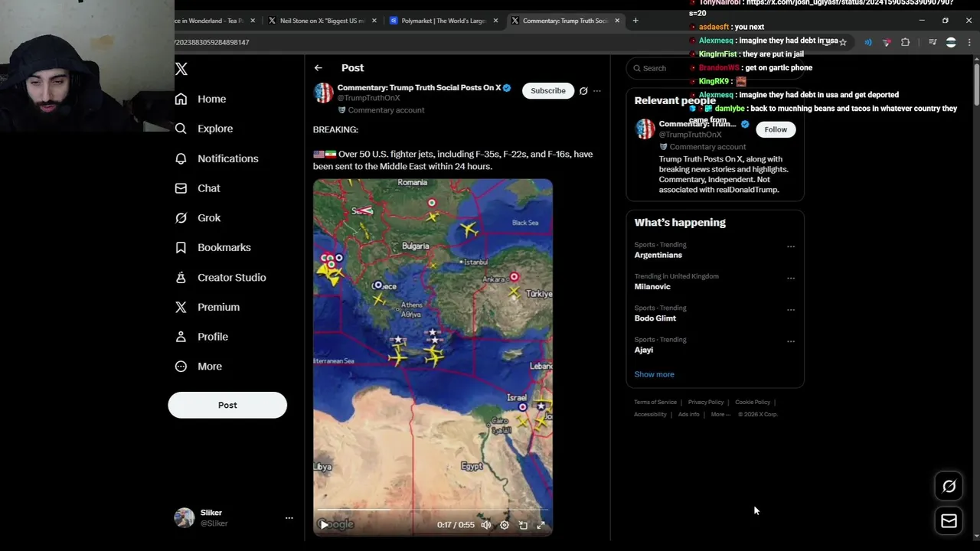This screenshot has width=980, height=551.
Task: Expand the footer More menu
Action: [x=720, y=414]
